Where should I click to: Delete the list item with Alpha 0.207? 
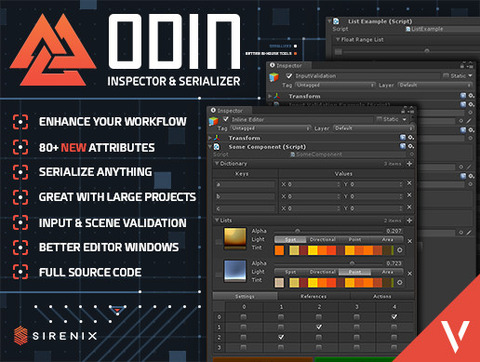410,241
